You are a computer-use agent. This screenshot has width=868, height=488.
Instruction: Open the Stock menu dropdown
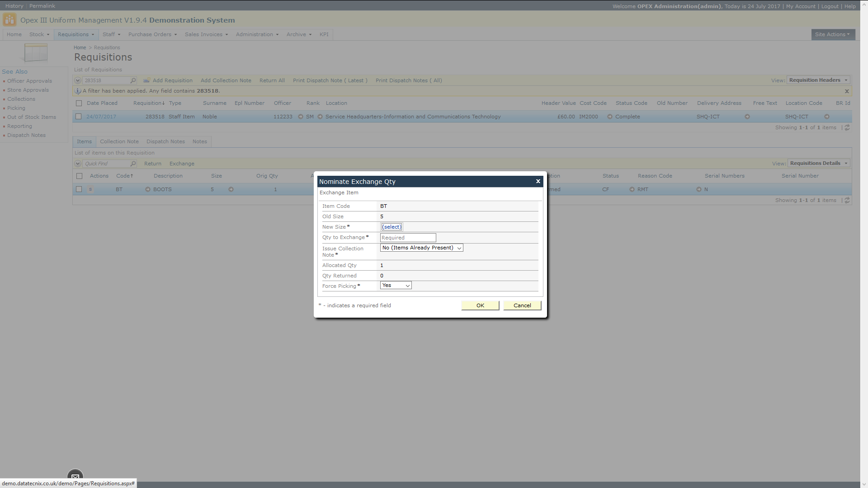[39, 34]
